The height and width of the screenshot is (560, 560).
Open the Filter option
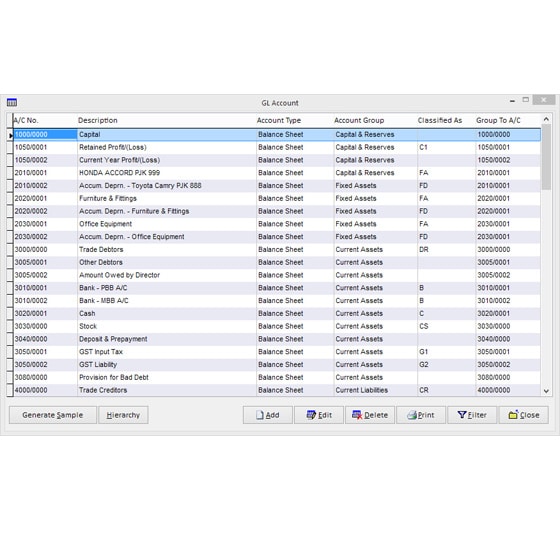pyautogui.click(x=472, y=415)
